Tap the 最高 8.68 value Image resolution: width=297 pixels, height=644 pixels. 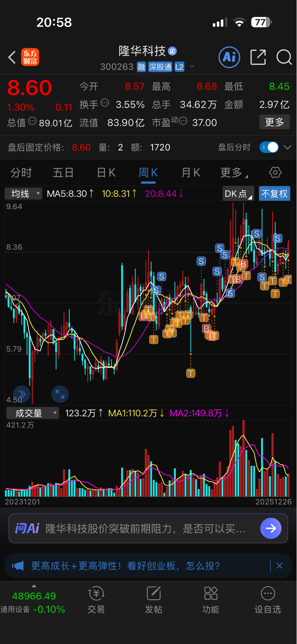click(207, 86)
